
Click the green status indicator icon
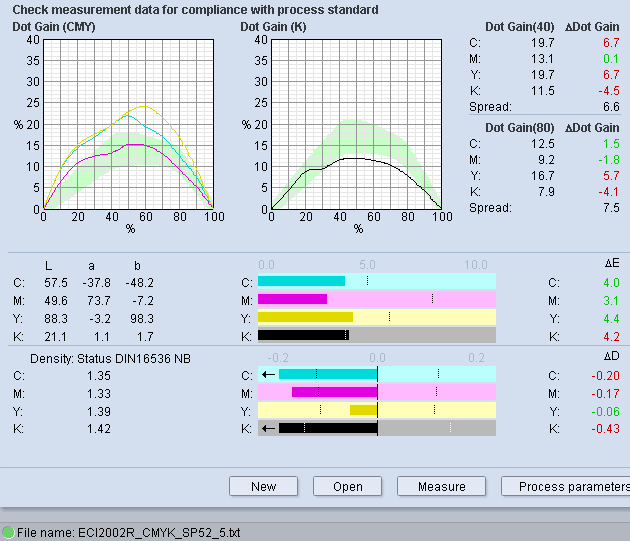point(8,533)
